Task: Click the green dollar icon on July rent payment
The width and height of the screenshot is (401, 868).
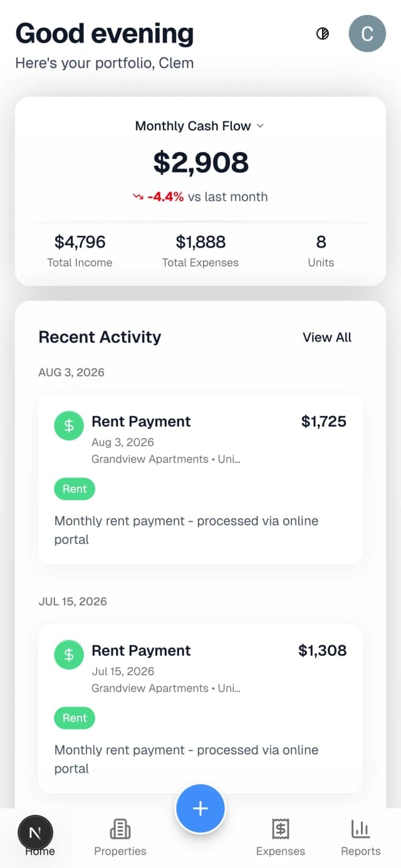Action: 68,655
